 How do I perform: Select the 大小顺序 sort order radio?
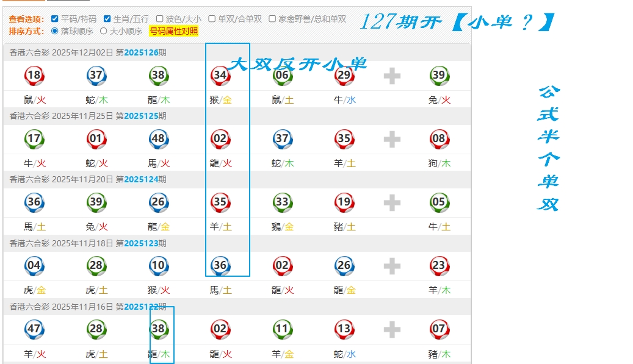103,30
